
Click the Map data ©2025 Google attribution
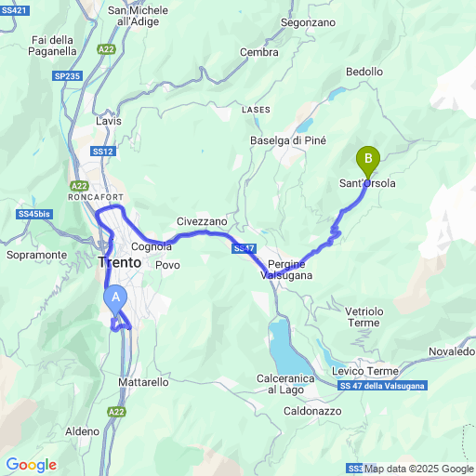point(419,469)
